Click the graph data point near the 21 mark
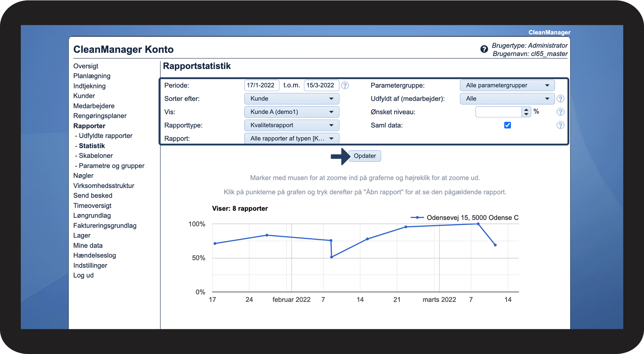This screenshot has width=644, height=354. [406, 227]
